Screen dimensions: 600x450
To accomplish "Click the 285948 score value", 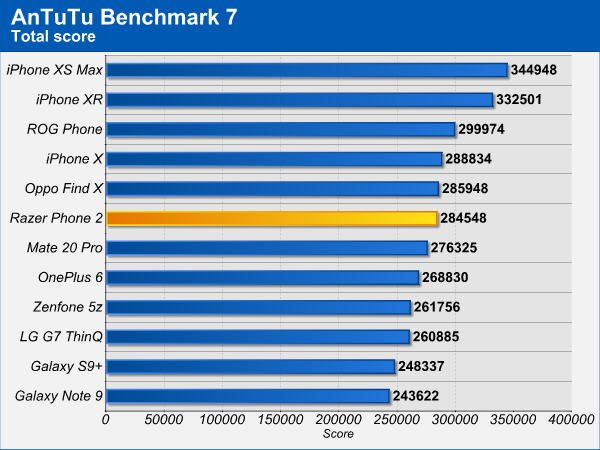I will (465, 189).
